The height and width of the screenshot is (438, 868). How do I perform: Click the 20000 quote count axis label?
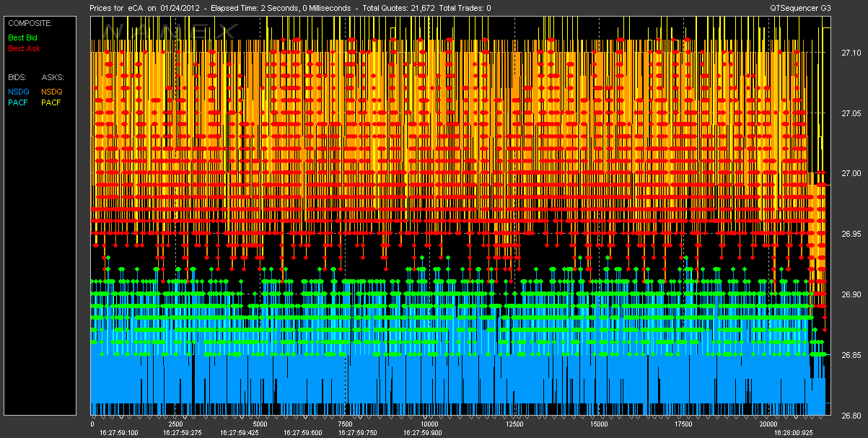768,424
